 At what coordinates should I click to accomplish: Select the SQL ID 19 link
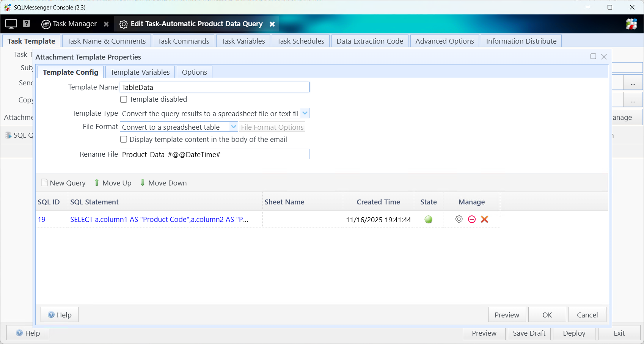(42, 219)
